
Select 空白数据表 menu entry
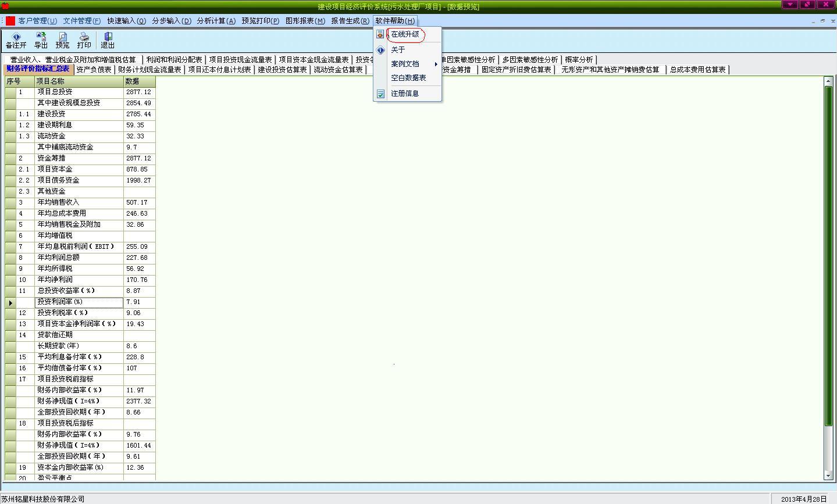pyautogui.click(x=408, y=78)
